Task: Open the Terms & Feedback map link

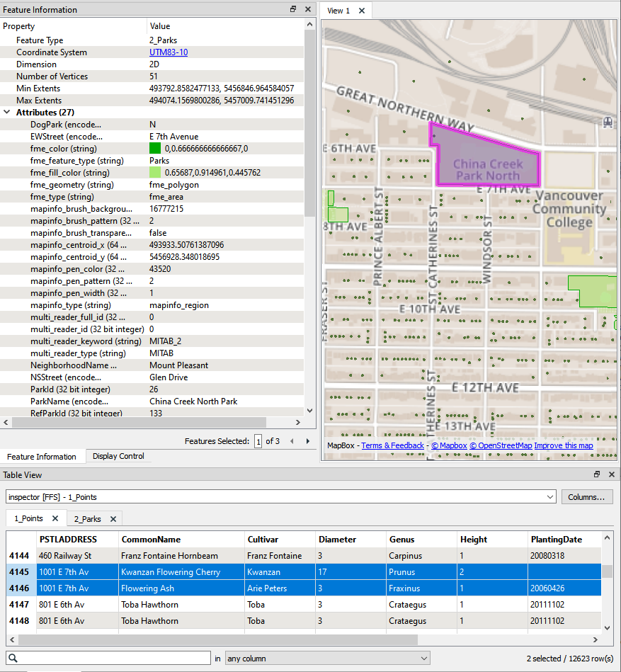Action: coord(392,445)
